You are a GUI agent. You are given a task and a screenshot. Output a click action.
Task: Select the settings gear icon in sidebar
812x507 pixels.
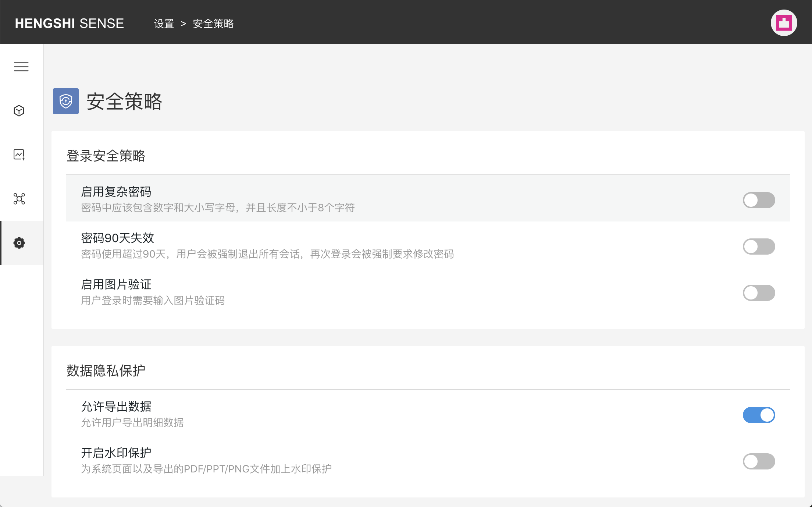click(19, 243)
